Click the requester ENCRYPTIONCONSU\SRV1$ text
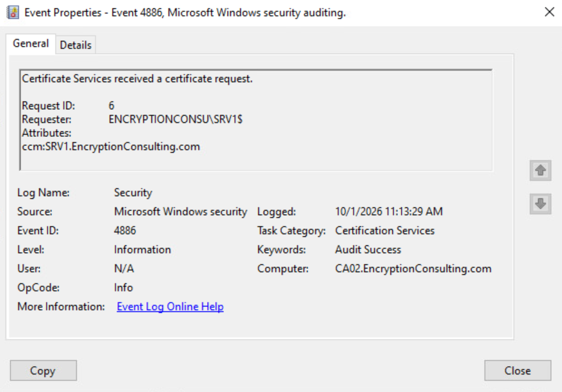 pyautogui.click(x=176, y=119)
